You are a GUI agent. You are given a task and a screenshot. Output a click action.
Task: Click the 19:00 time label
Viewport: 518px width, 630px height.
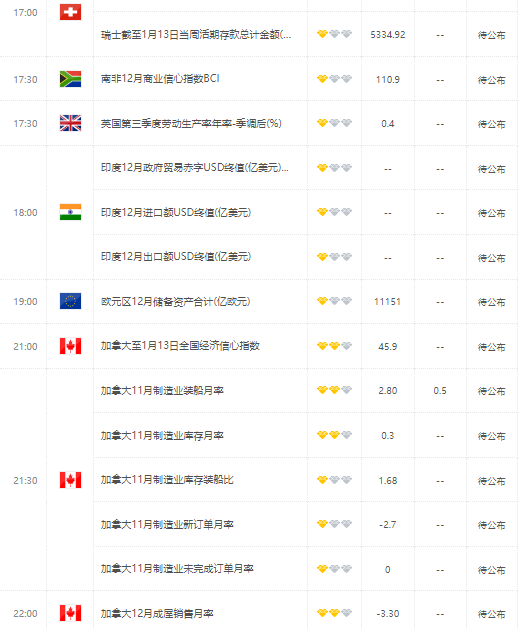pos(25,301)
